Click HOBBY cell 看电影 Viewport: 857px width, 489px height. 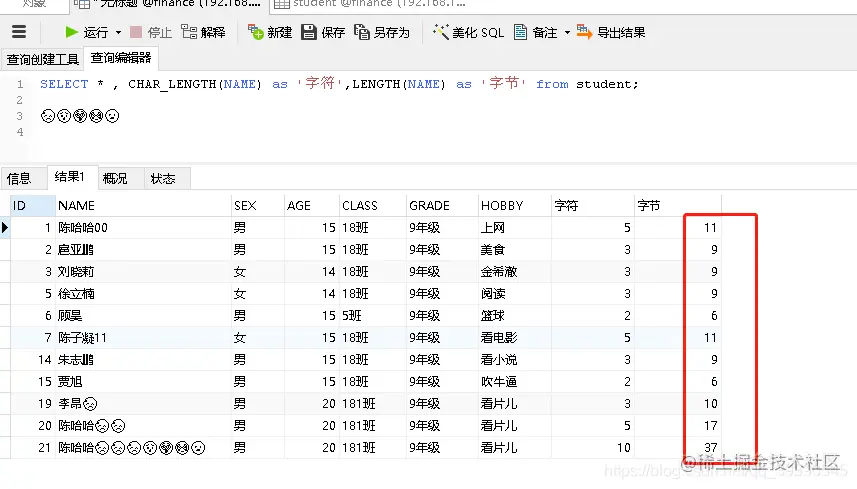click(x=515, y=338)
